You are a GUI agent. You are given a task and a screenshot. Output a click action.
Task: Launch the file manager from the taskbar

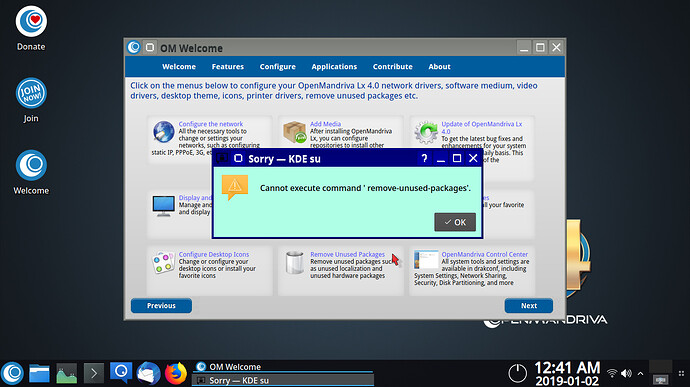[39, 374]
